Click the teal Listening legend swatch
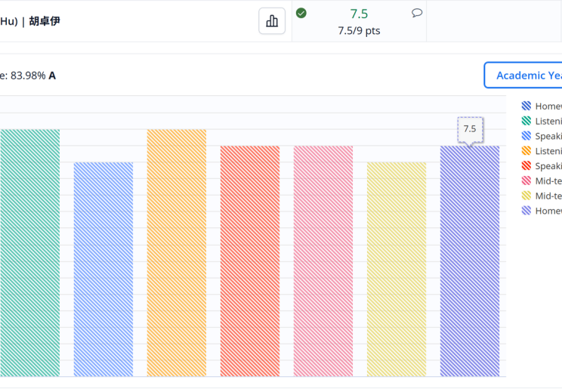The image size is (562, 392). pyautogui.click(x=526, y=121)
